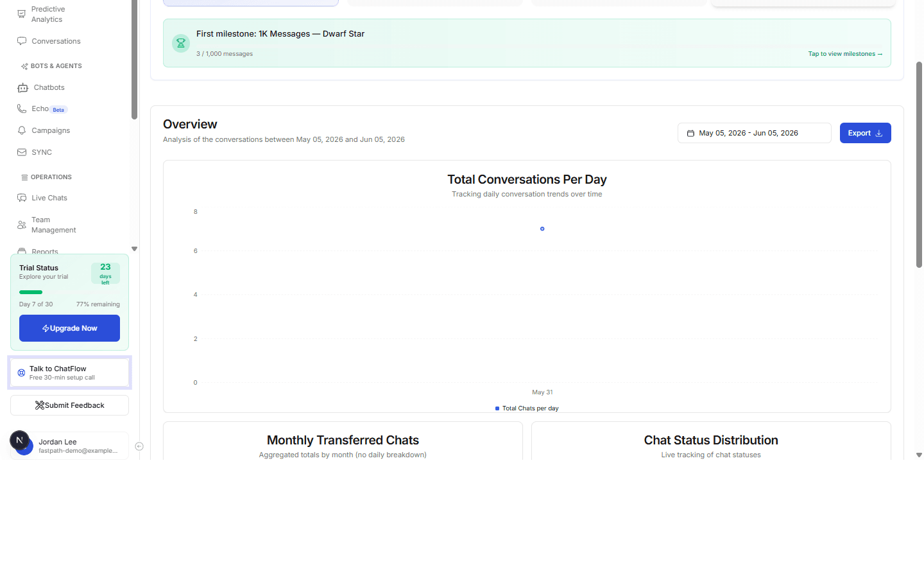Click the Team Management people icon

click(22, 225)
